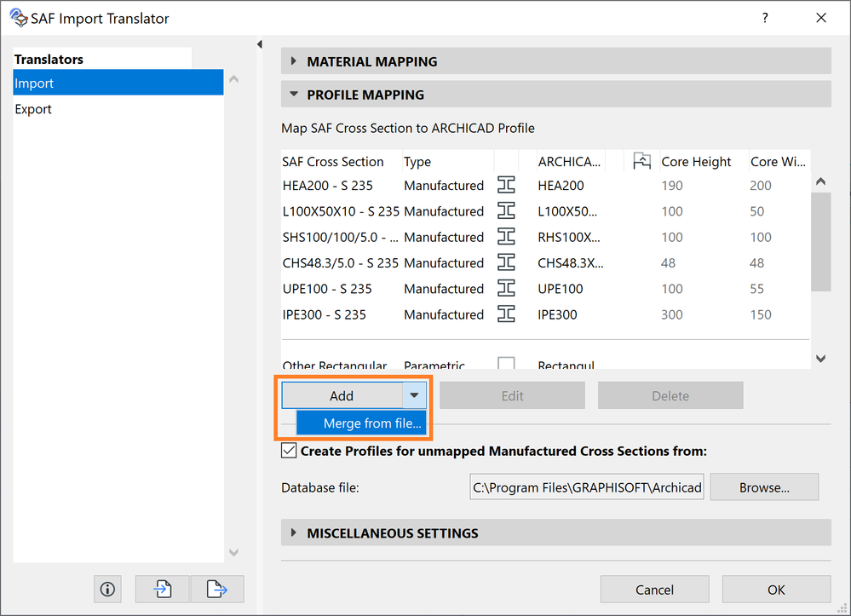Click the core column header icon

641,161
